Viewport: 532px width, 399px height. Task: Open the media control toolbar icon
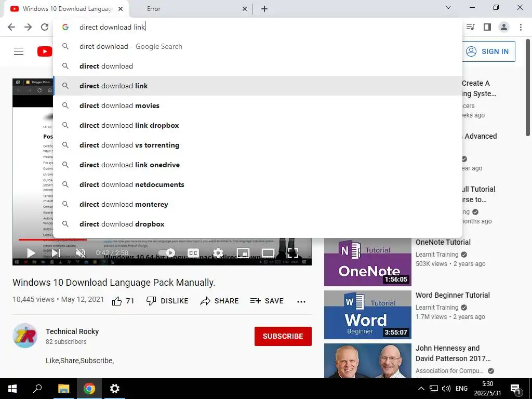[471, 27]
